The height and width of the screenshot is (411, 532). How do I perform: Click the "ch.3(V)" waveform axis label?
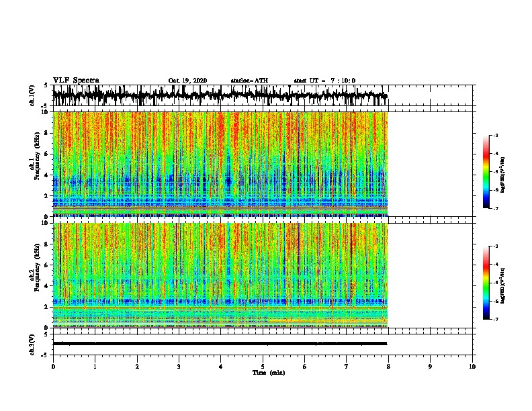pyautogui.click(x=32, y=345)
